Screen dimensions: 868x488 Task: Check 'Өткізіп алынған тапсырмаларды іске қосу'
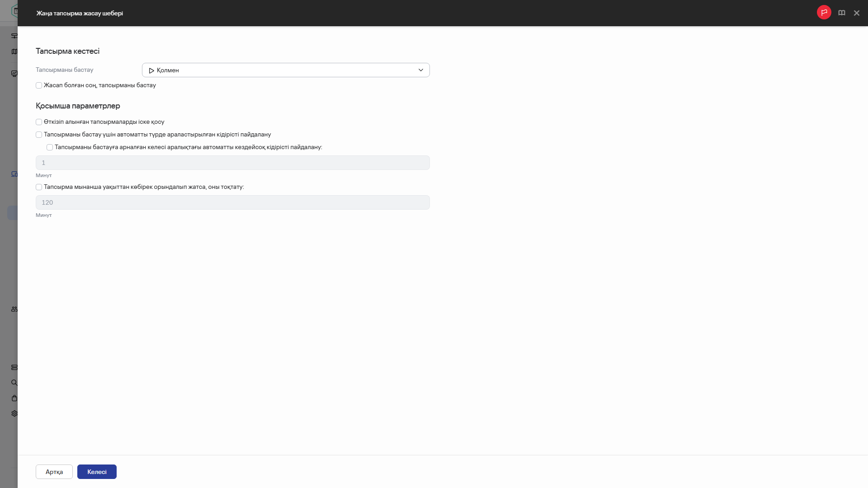(39, 122)
